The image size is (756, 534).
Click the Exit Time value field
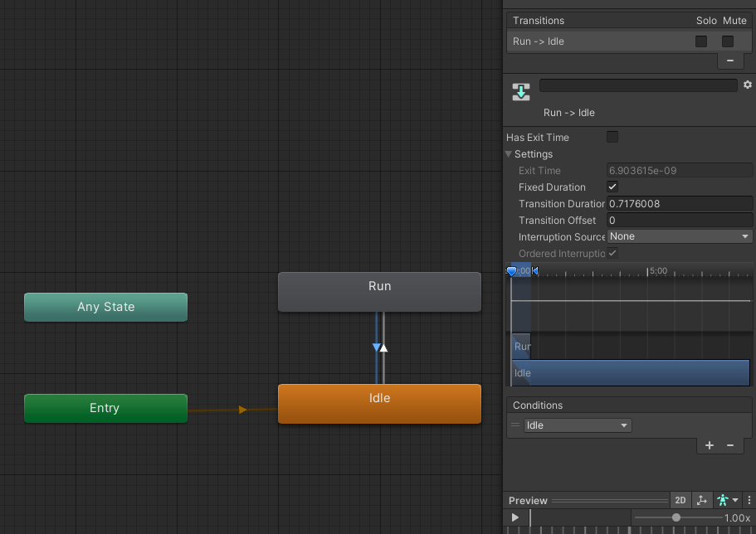tap(679, 170)
